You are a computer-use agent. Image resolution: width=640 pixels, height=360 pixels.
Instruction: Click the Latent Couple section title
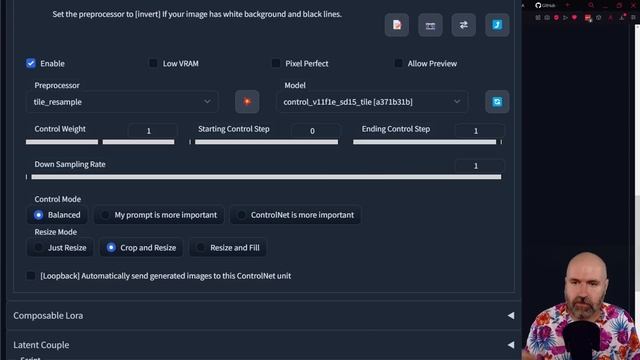41,345
